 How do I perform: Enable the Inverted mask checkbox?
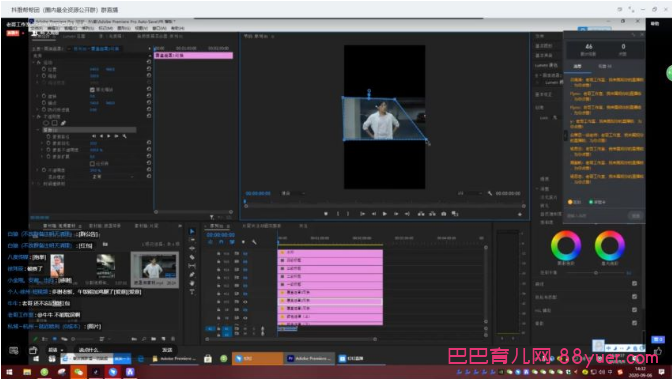tap(92, 164)
